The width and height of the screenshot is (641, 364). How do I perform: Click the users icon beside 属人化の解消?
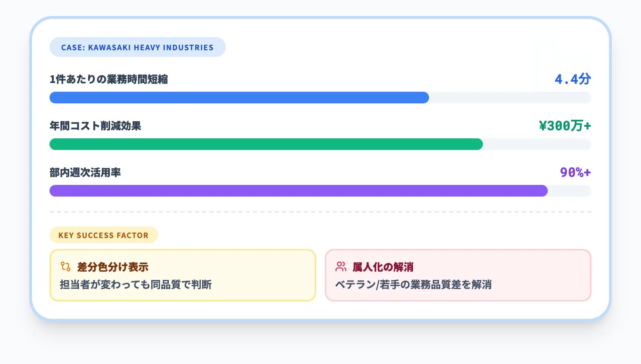point(341,266)
